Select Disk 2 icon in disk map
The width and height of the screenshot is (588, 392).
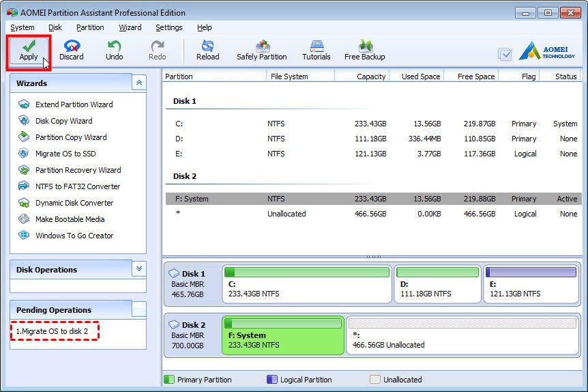coord(174,324)
